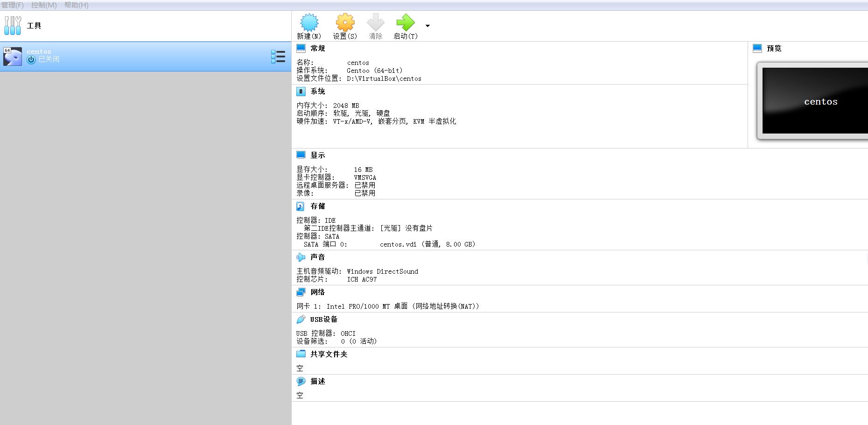Click the 显示 display monitor icon
868x425 pixels.
(x=301, y=155)
